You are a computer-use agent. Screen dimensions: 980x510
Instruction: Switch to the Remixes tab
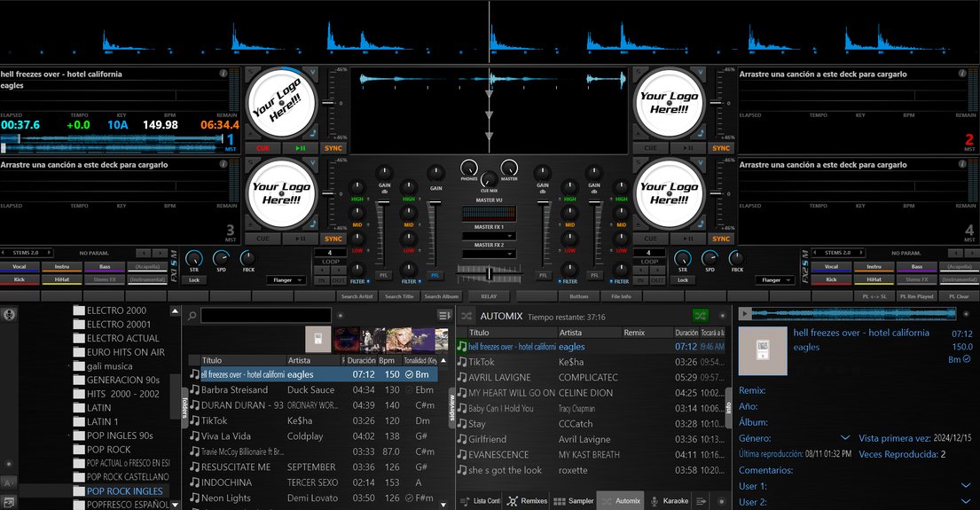(x=528, y=500)
